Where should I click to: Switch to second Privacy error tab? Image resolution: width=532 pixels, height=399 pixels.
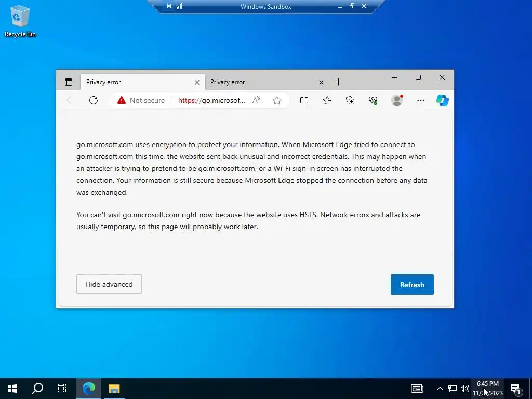click(x=267, y=82)
